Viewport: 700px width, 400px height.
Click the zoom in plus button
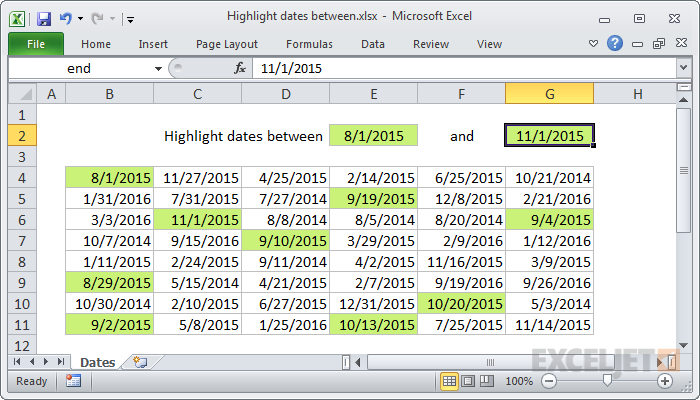(x=665, y=381)
